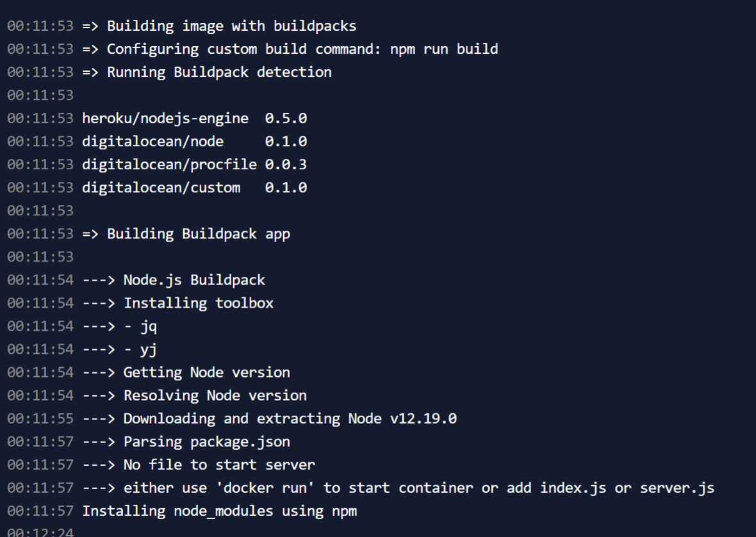
Task: Click the 'Building Buildpack app' line
Action: 198,234
